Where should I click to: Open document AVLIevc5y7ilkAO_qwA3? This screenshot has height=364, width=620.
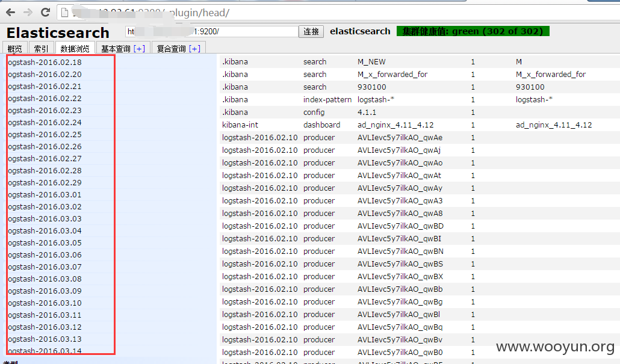point(420,201)
